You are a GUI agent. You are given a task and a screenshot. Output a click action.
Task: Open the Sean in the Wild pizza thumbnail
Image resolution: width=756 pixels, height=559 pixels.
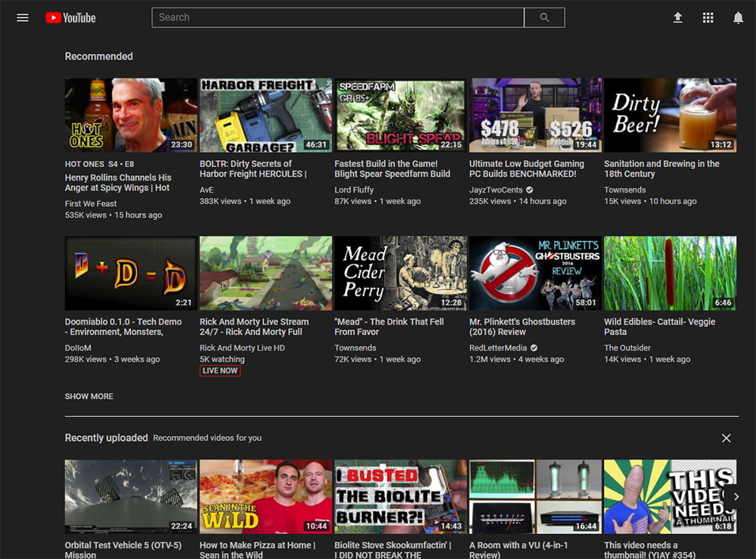(265, 497)
